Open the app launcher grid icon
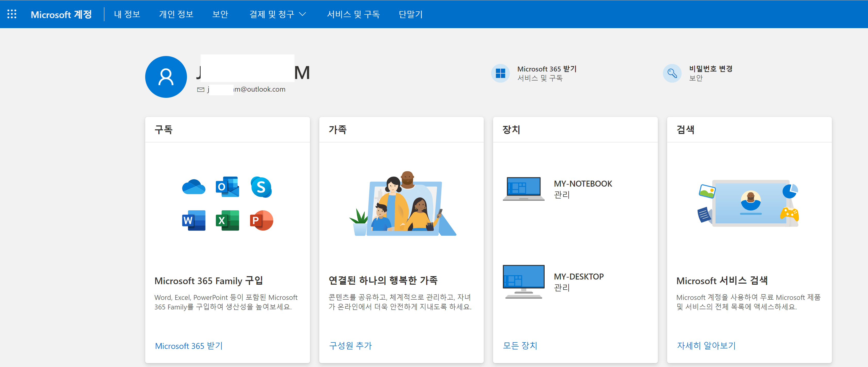 (12, 14)
